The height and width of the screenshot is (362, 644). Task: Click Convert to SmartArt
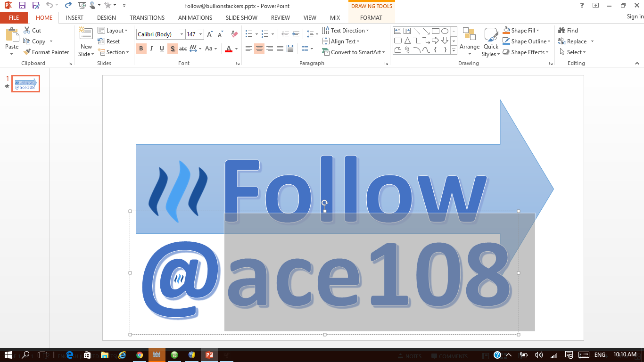click(354, 52)
